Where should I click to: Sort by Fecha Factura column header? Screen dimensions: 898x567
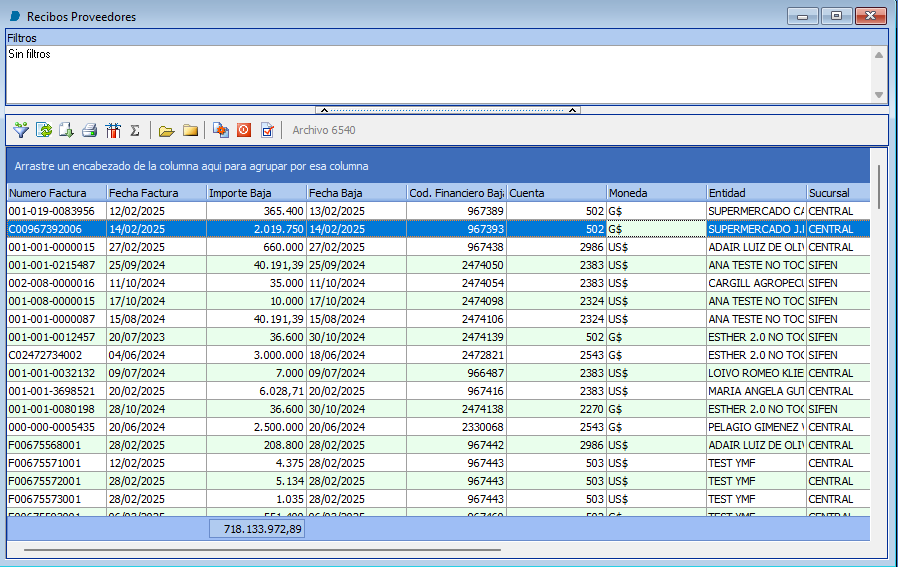(x=156, y=193)
